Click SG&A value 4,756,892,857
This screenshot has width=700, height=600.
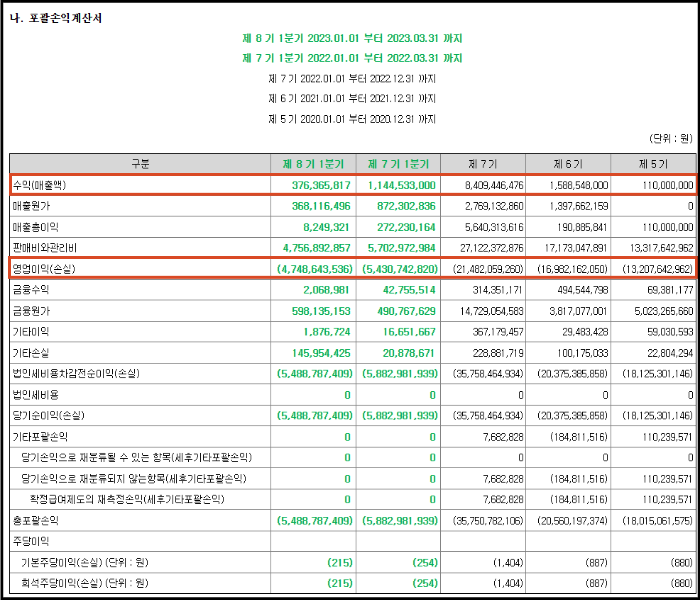(317, 248)
